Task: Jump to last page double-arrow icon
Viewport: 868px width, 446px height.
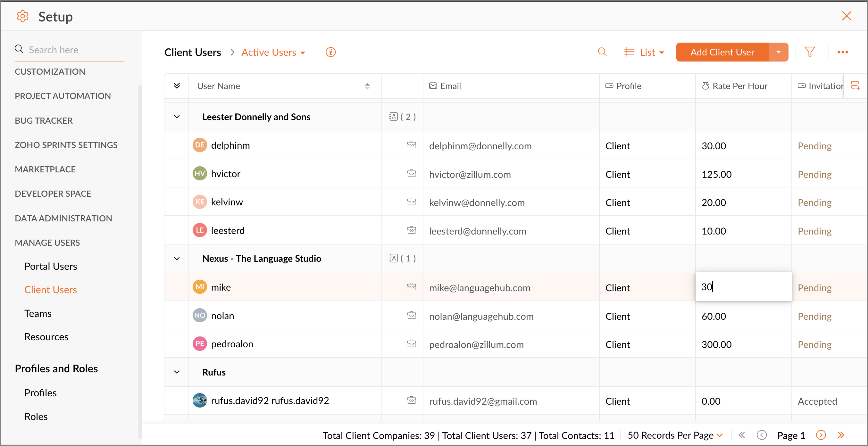Action: tap(841, 435)
